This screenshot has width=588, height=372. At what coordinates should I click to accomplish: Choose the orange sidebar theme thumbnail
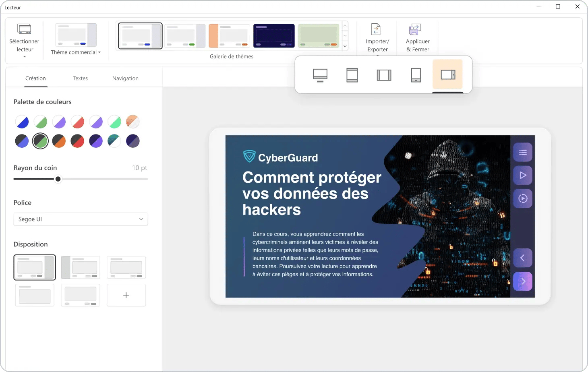229,36
